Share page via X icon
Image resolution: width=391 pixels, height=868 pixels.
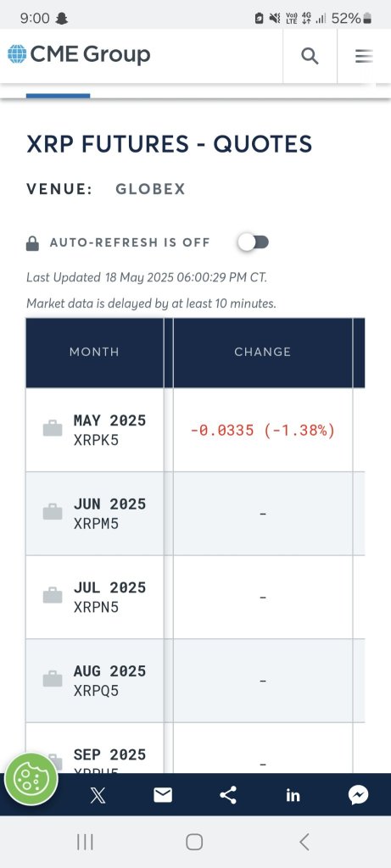click(98, 795)
